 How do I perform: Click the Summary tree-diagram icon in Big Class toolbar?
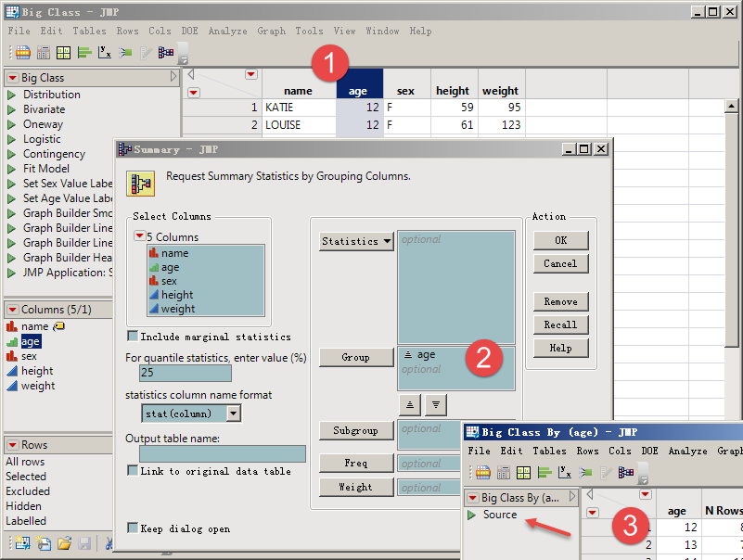click(x=165, y=52)
